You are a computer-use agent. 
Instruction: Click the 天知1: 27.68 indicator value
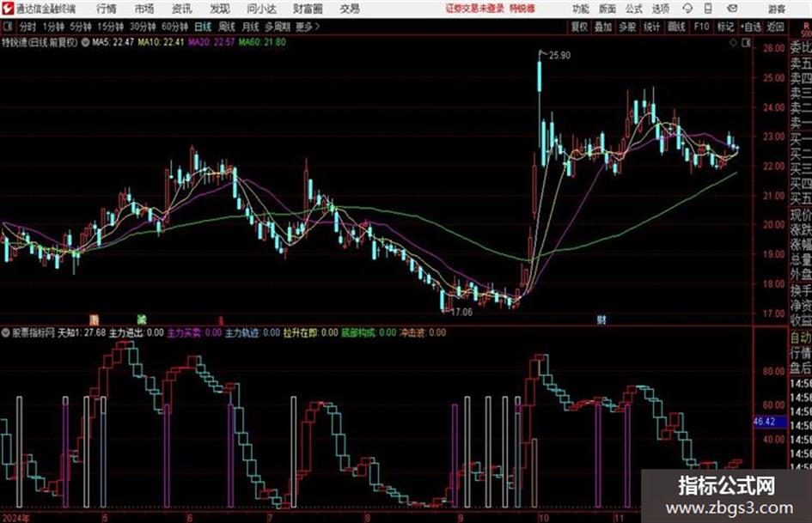(82, 333)
